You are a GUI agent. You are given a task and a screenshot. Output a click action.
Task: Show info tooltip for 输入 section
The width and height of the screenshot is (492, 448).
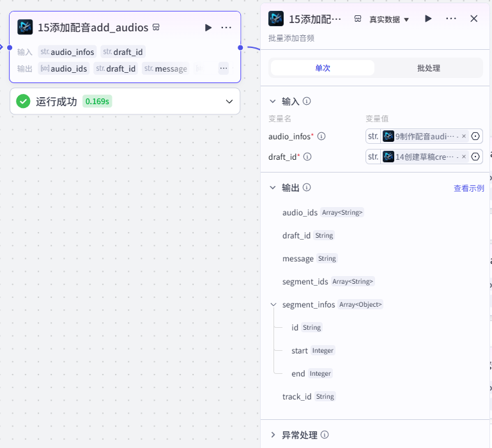(307, 101)
